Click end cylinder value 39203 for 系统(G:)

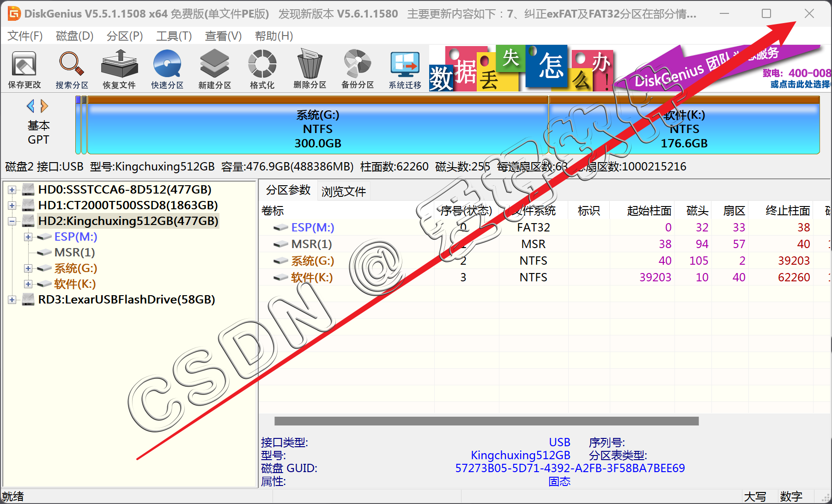point(794,261)
